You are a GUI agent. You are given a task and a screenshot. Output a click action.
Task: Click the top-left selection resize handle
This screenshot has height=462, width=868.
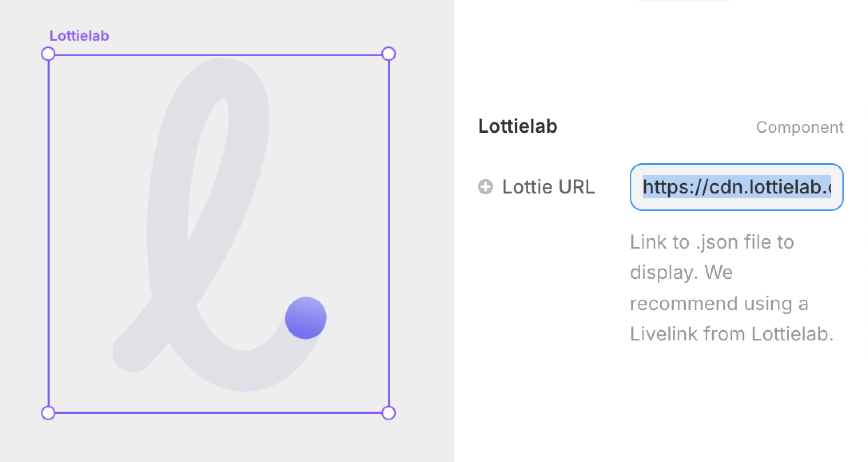coord(48,54)
